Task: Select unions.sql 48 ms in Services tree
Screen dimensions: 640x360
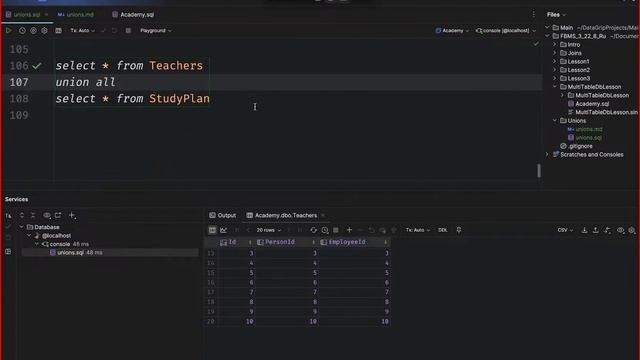Action: point(76,253)
